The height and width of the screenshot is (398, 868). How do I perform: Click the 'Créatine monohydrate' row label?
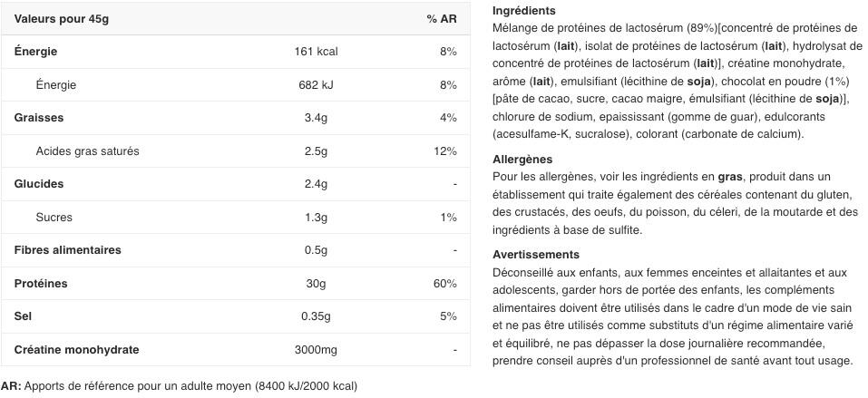pos(76,350)
